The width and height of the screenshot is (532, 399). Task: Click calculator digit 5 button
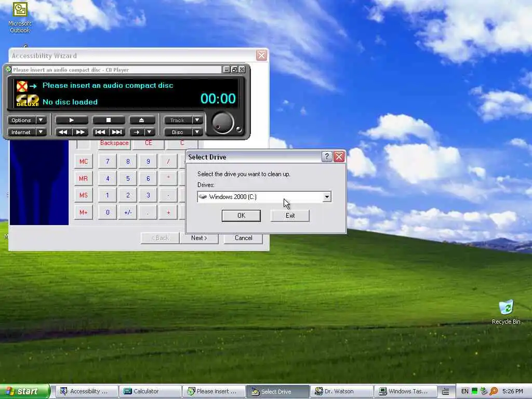coord(128,179)
